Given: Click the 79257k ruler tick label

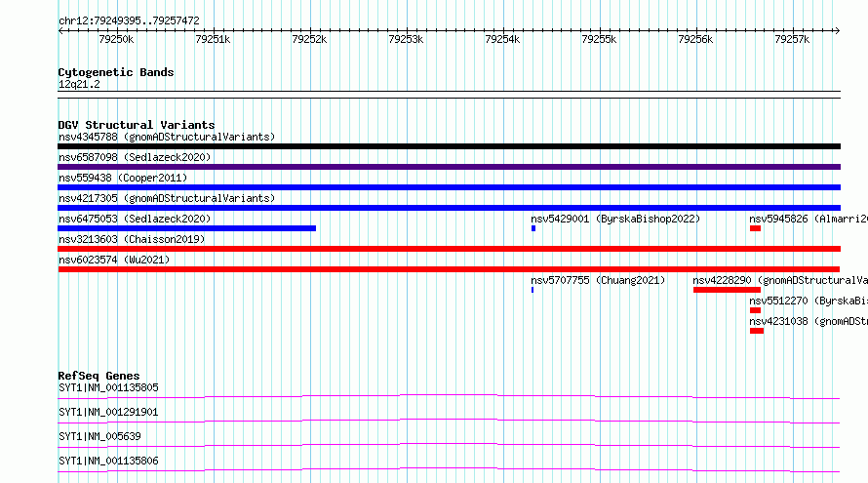Looking at the screenshot, I should [x=792, y=39].
